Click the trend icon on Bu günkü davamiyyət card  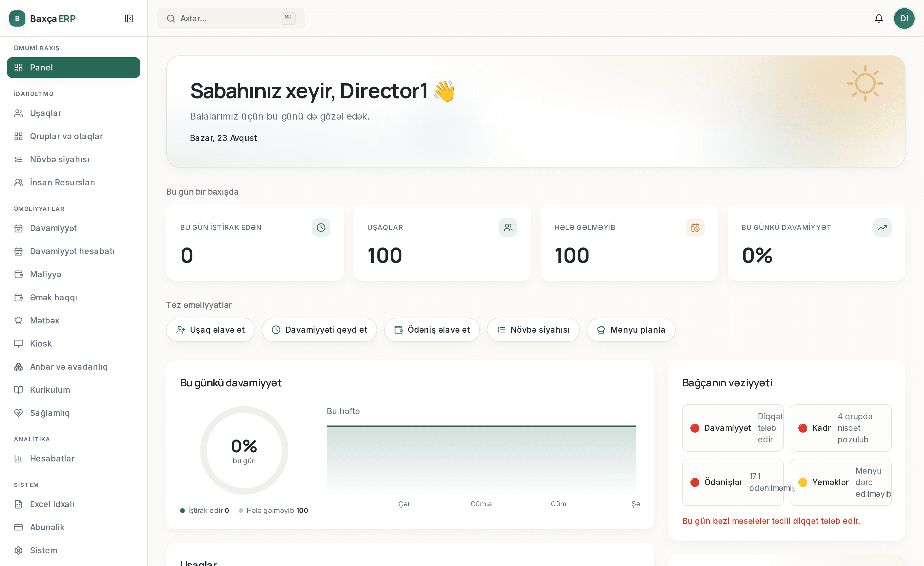coord(882,227)
